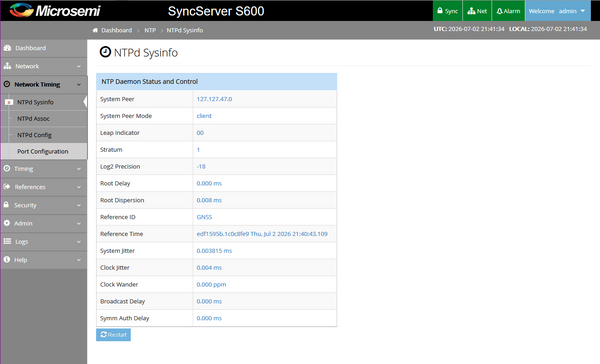
Task: Open the Sync status indicator
Action: coord(447,11)
